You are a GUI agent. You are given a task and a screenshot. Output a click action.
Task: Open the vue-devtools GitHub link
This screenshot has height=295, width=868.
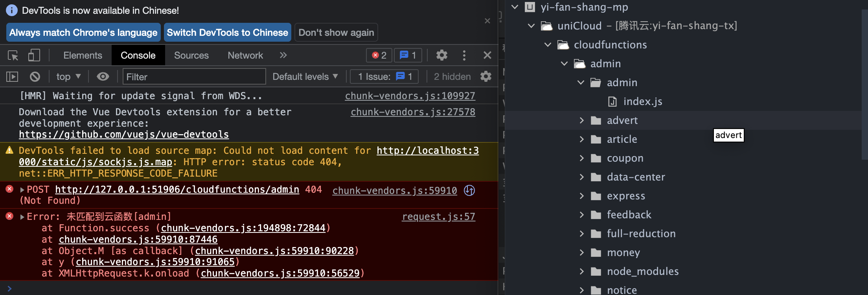pos(124,135)
